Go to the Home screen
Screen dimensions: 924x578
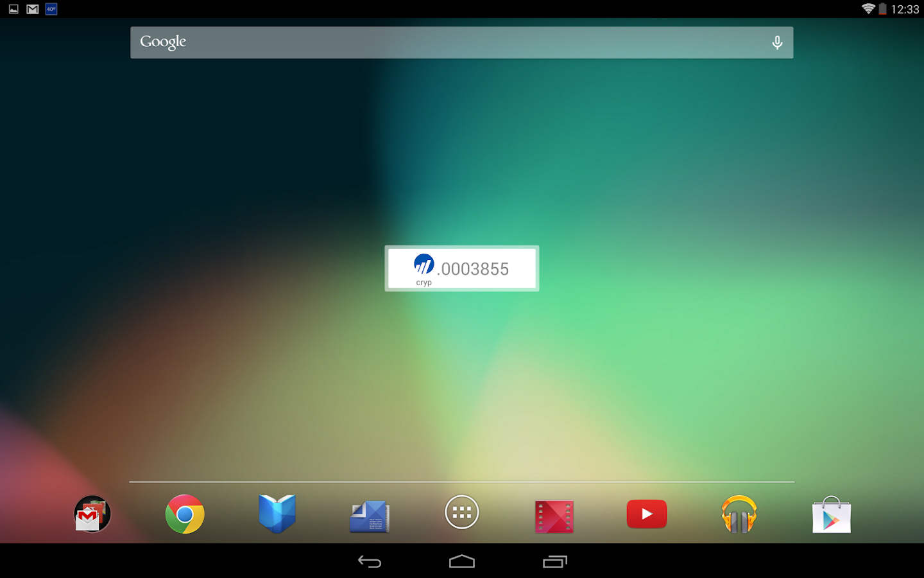point(462,562)
